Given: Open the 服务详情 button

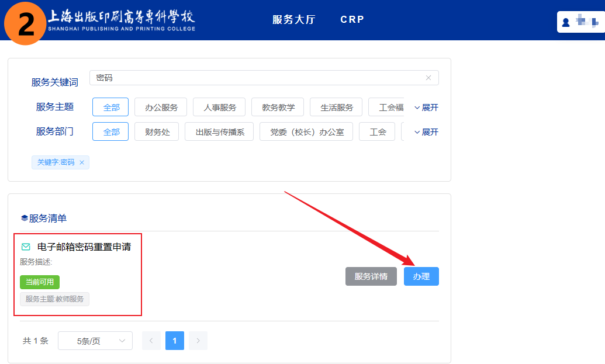Looking at the screenshot, I should point(371,276).
